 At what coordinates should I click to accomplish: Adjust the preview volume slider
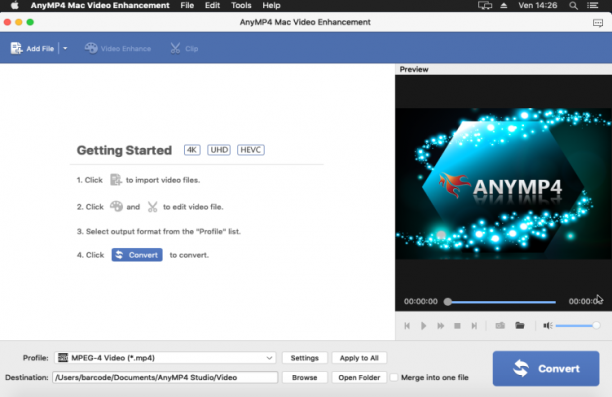coord(578,326)
